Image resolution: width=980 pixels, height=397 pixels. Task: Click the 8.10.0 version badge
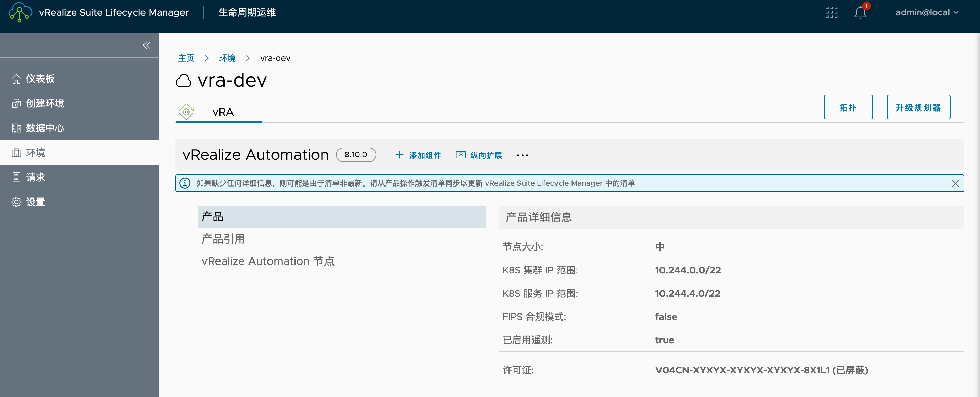[356, 155]
